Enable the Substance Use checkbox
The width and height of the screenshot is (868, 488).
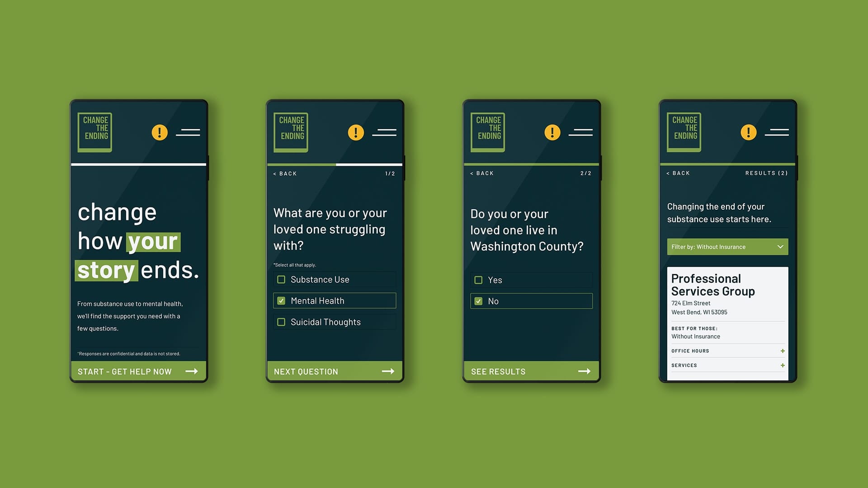tap(281, 279)
